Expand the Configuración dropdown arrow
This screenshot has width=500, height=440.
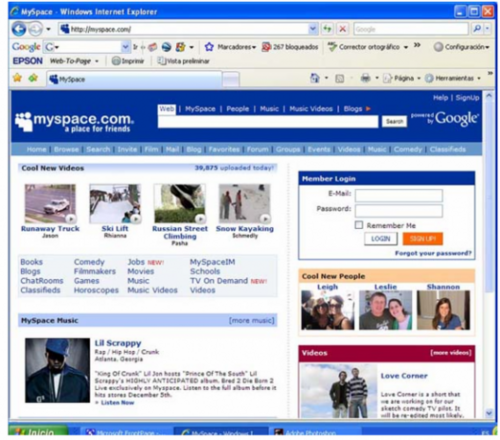(487, 47)
